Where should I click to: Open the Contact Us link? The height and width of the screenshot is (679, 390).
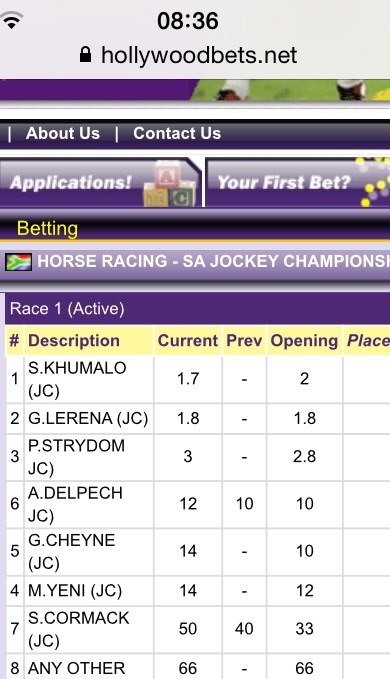177,133
